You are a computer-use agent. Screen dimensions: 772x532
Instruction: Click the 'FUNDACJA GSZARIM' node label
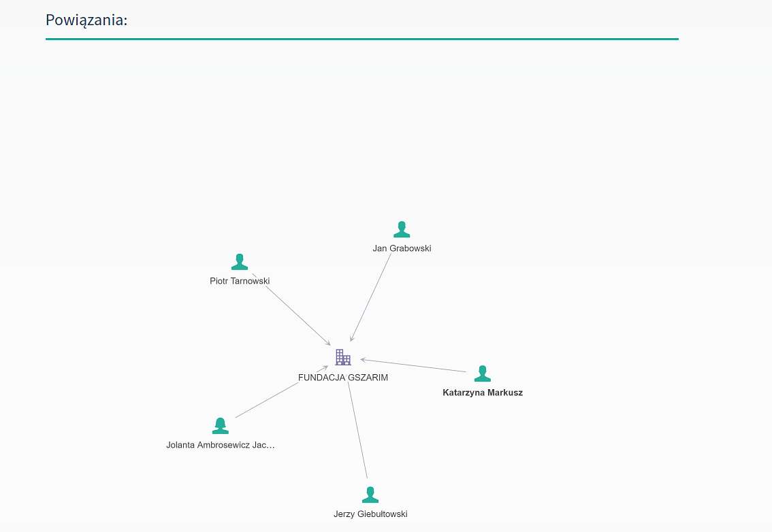(343, 378)
